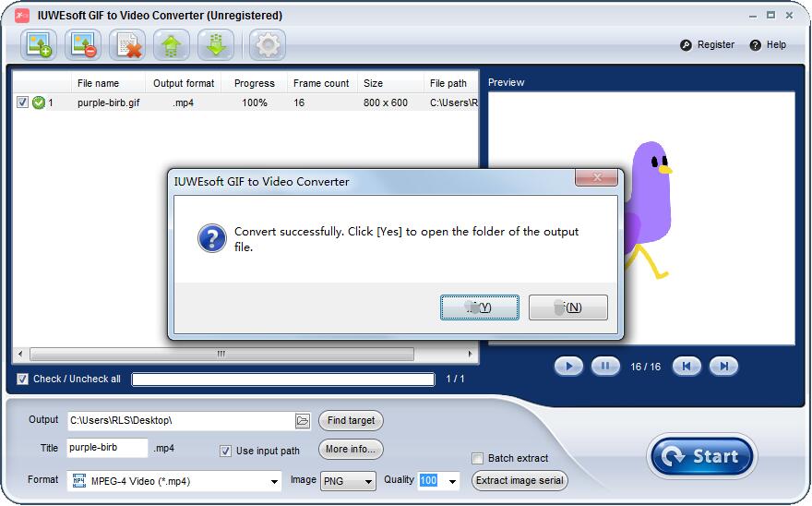Click the add GIF file toolbar icon
Image resolution: width=812 pixels, height=506 pixels.
[39, 44]
